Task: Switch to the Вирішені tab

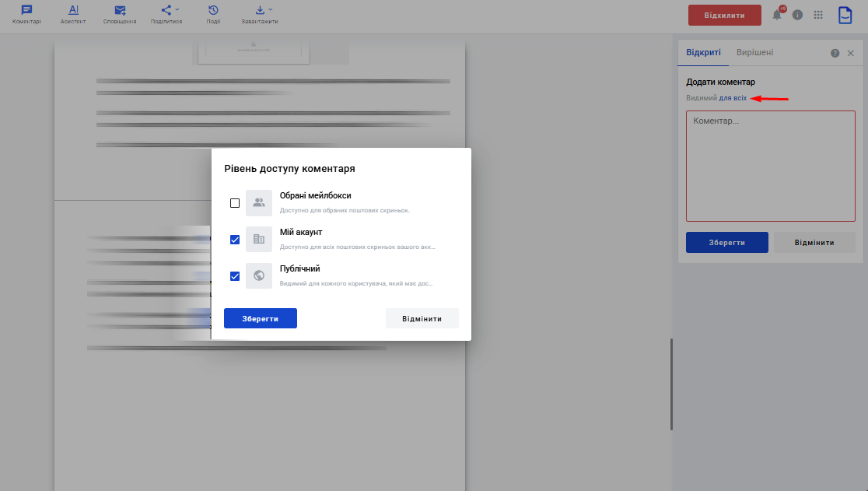Action: 754,53
